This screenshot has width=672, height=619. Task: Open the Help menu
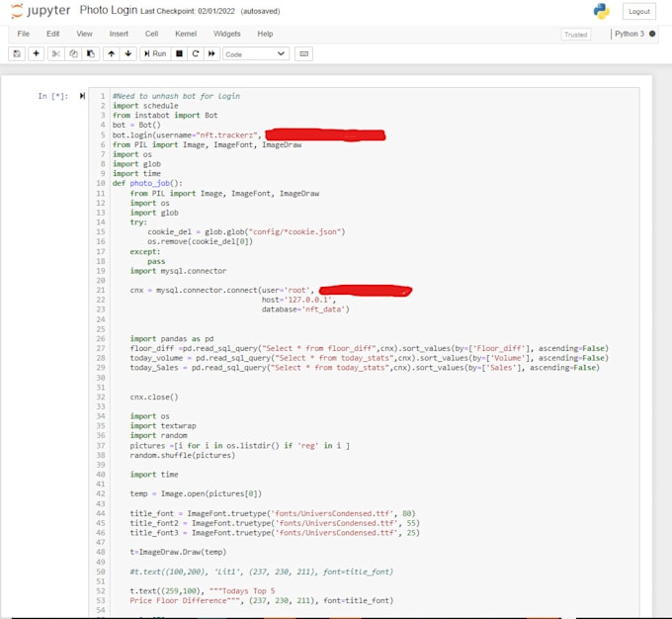[265, 34]
